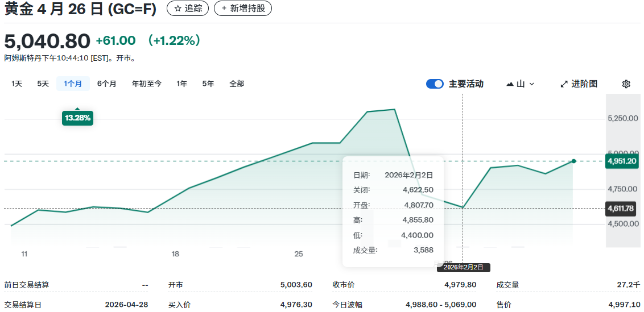Open the 山 chart type dropdown
This screenshot has height=312, width=644.
tap(521, 84)
